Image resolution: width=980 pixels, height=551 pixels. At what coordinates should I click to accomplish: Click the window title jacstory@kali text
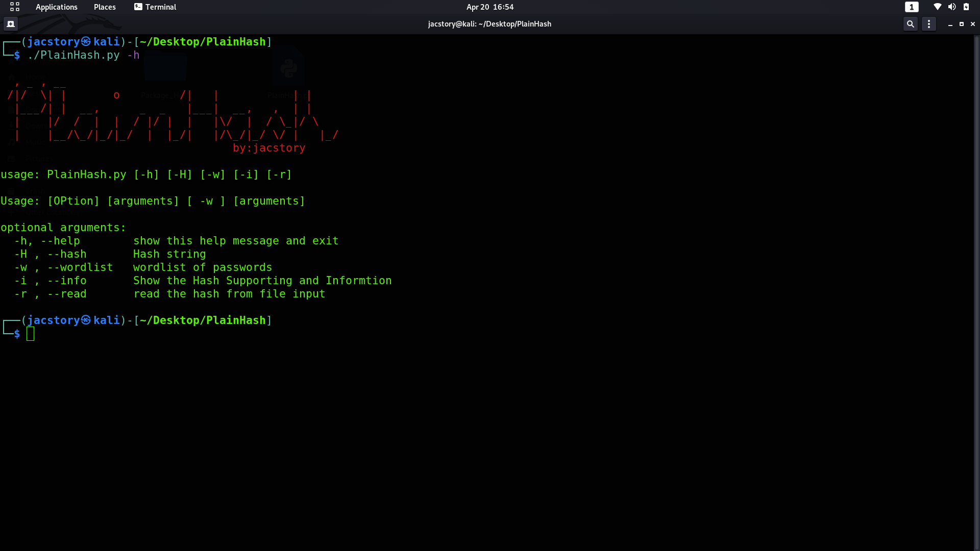click(489, 24)
